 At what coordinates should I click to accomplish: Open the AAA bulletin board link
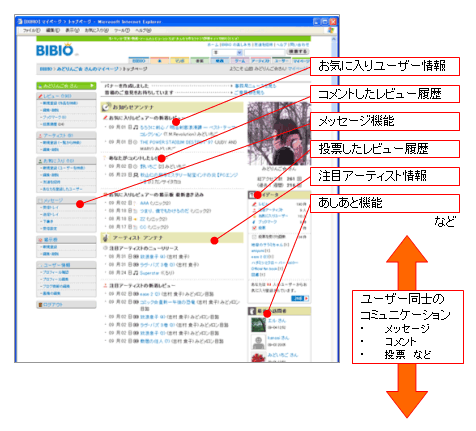point(144,203)
